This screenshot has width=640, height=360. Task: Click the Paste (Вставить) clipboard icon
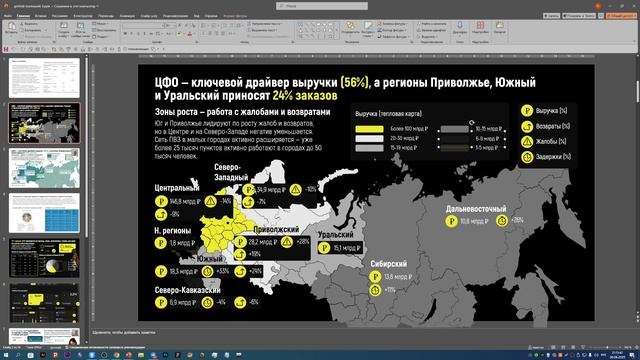coord(11,26)
